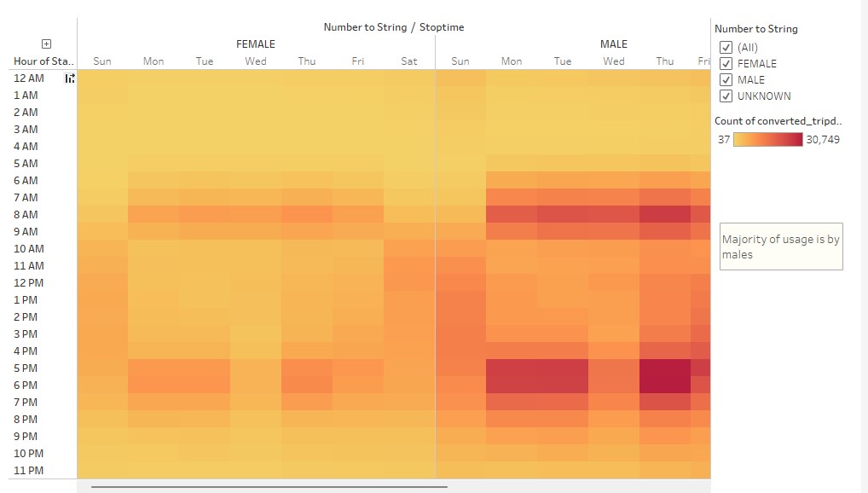Image resolution: width=868 pixels, height=493 pixels.
Task: Click the Number to String / Stoptime title
Action: [394, 26]
